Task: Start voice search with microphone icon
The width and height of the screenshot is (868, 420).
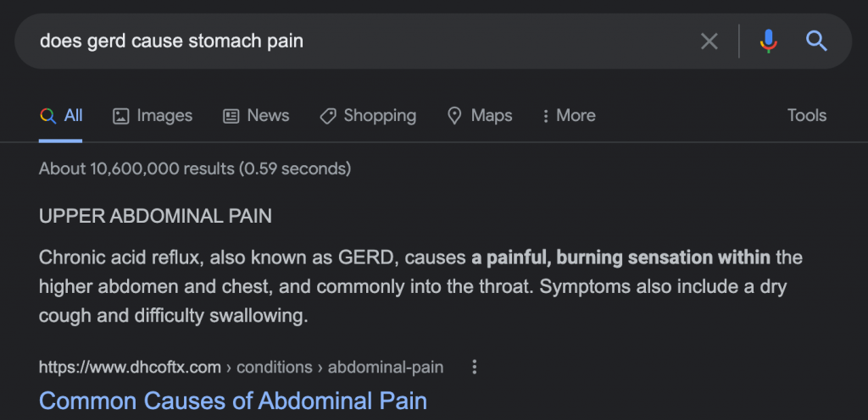Action: click(768, 41)
